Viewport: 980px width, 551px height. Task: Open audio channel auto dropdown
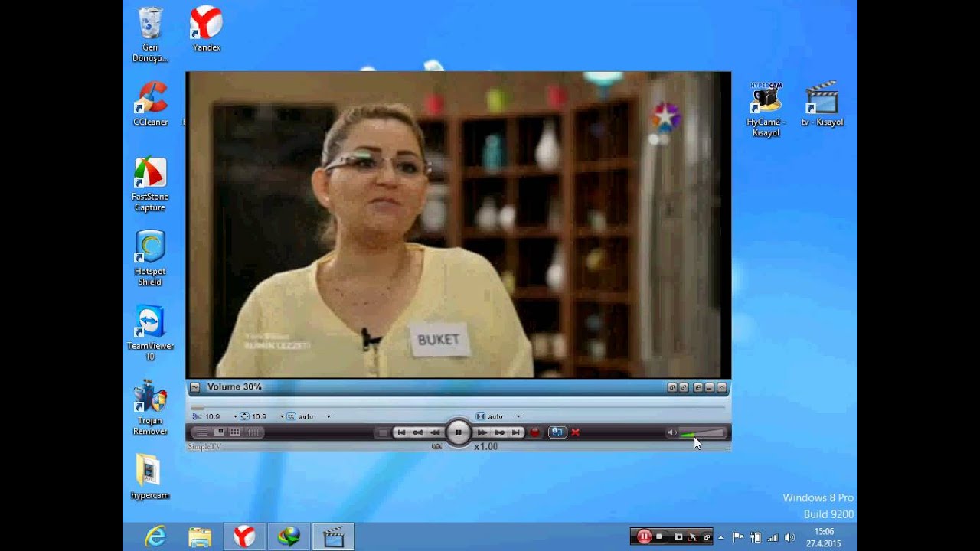[518, 417]
